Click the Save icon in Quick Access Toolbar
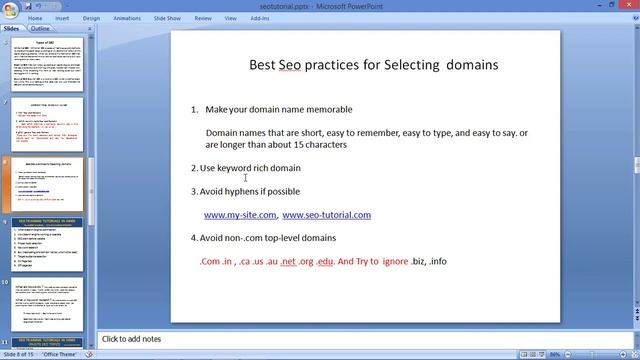The width and height of the screenshot is (640, 360). 28,6
